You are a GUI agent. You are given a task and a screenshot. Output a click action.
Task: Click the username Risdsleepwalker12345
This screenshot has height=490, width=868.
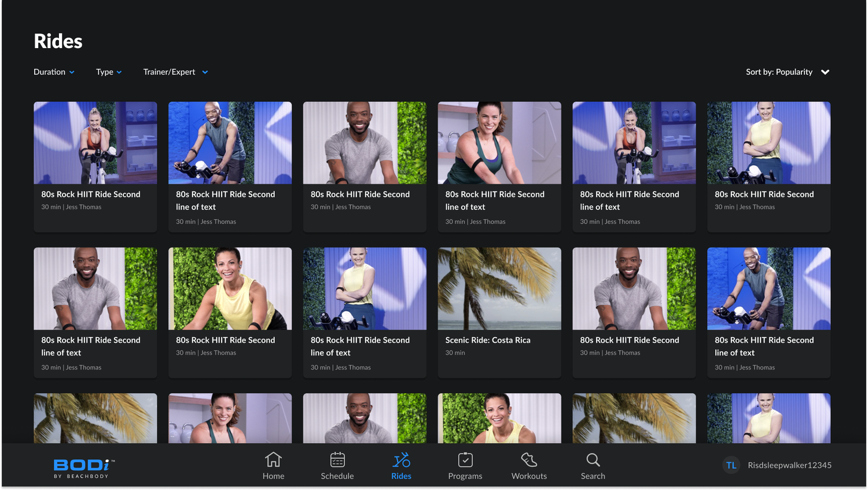pyautogui.click(x=789, y=465)
